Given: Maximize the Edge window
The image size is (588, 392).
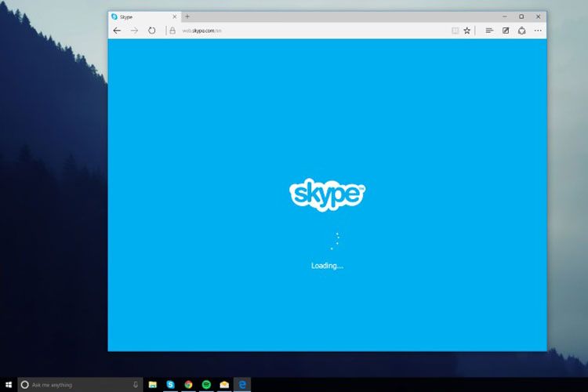Looking at the screenshot, I should coord(521,16).
